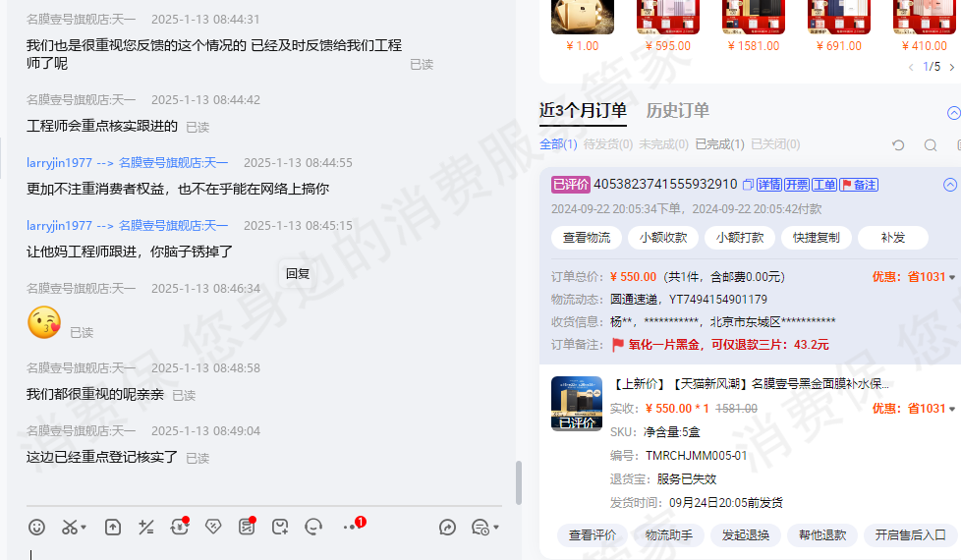
Task: Click the message input field
Action: (x=263, y=553)
